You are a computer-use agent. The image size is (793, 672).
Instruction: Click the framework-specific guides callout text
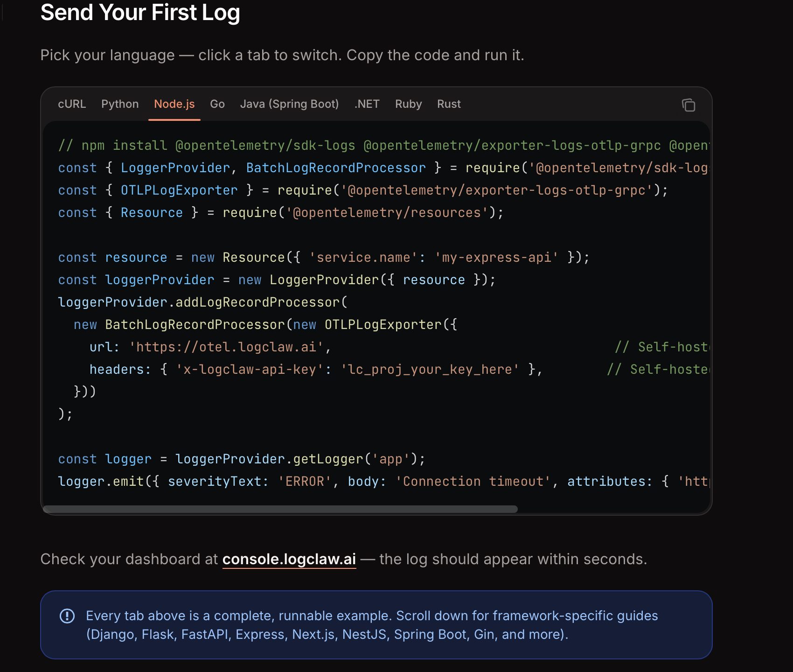coord(372,625)
